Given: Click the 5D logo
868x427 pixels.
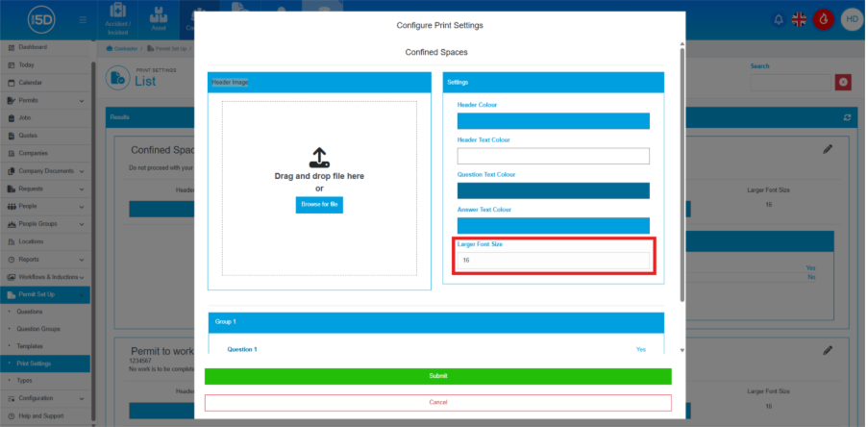Looking at the screenshot, I should pyautogui.click(x=41, y=20).
